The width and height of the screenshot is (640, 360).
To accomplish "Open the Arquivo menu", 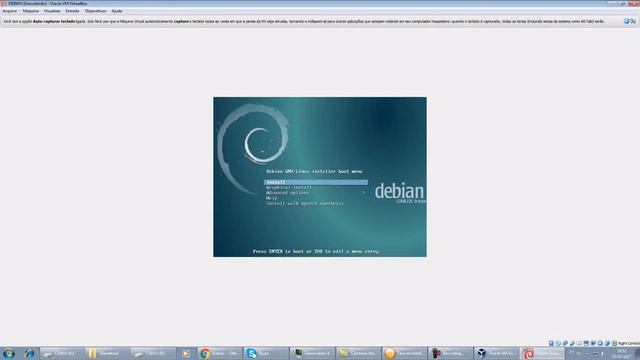I will click(x=10, y=11).
